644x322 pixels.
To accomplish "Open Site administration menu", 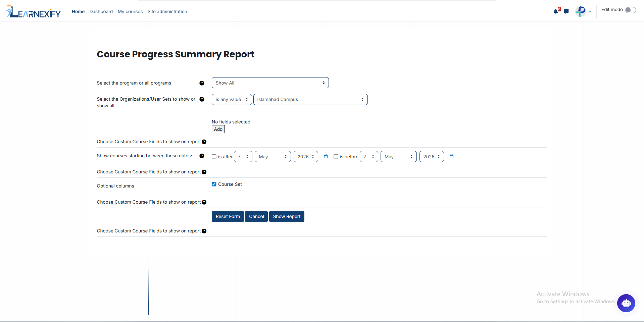I will (x=167, y=11).
